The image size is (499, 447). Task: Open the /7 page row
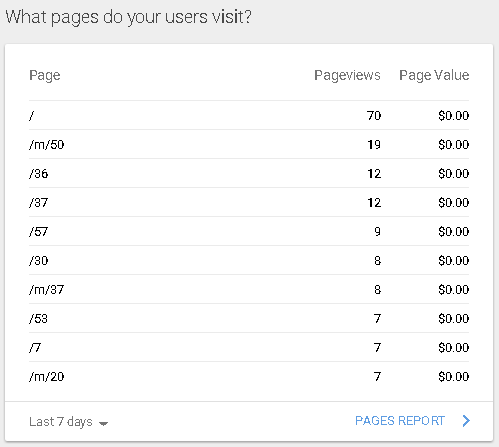click(249, 347)
